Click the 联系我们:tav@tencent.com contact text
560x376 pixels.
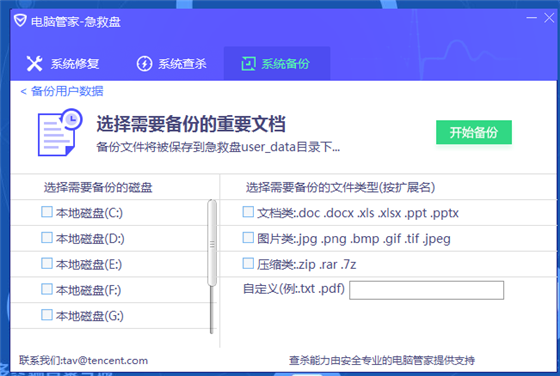pos(84,361)
